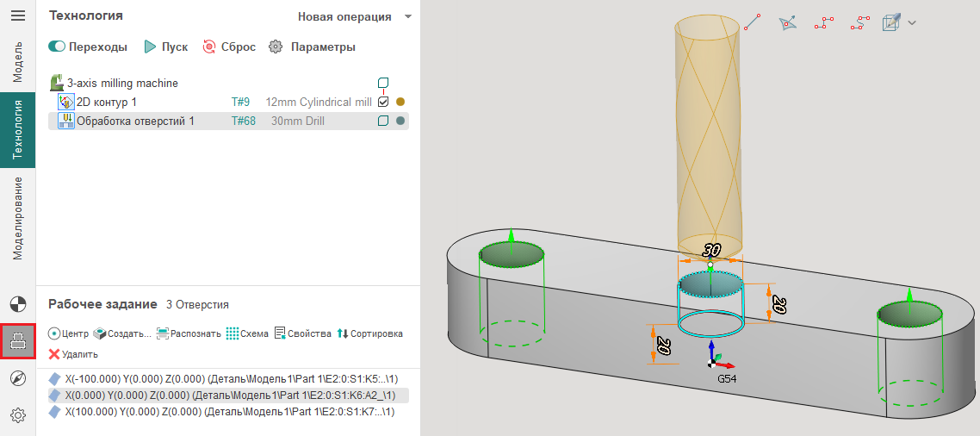Open the Создать... menu in job panel
The width and height of the screenshot is (980, 436).
coord(122,333)
